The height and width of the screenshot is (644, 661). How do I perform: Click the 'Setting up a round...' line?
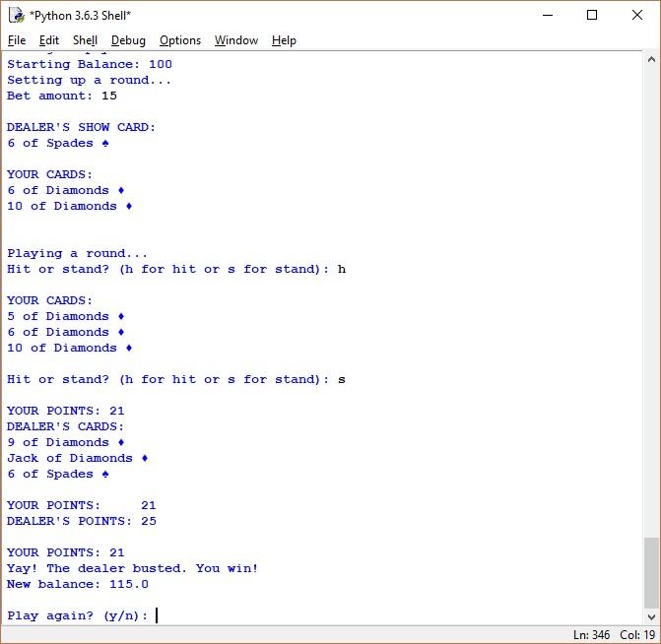pyautogui.click(x=89, y=80)
